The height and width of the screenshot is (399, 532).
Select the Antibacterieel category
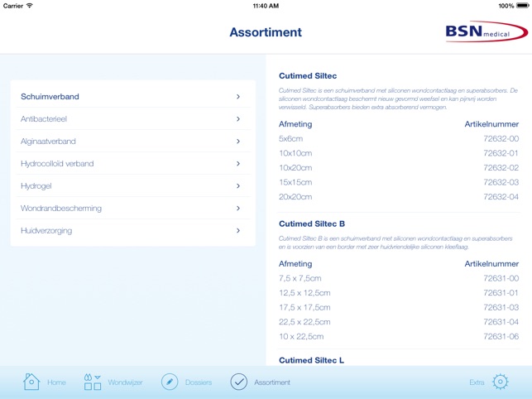click(x=133, y=119)
